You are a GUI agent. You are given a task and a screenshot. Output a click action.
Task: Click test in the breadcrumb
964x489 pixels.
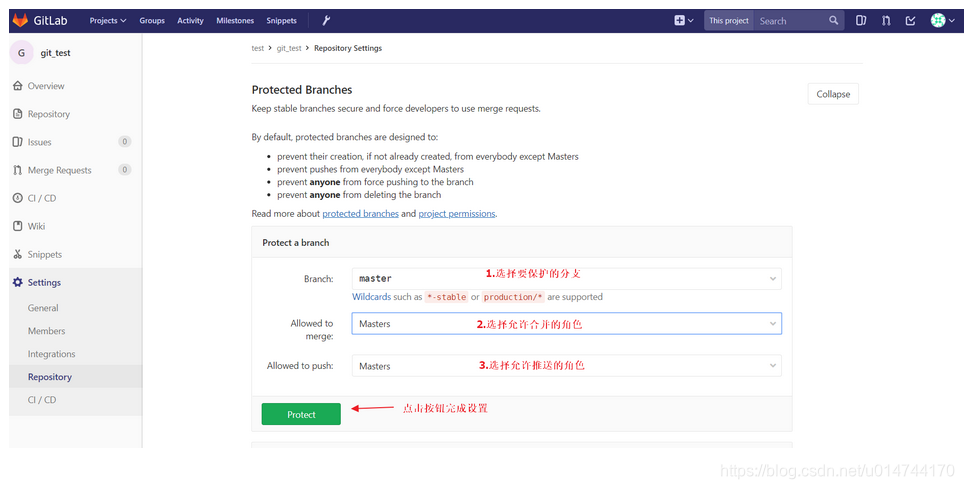click(258, 48)
